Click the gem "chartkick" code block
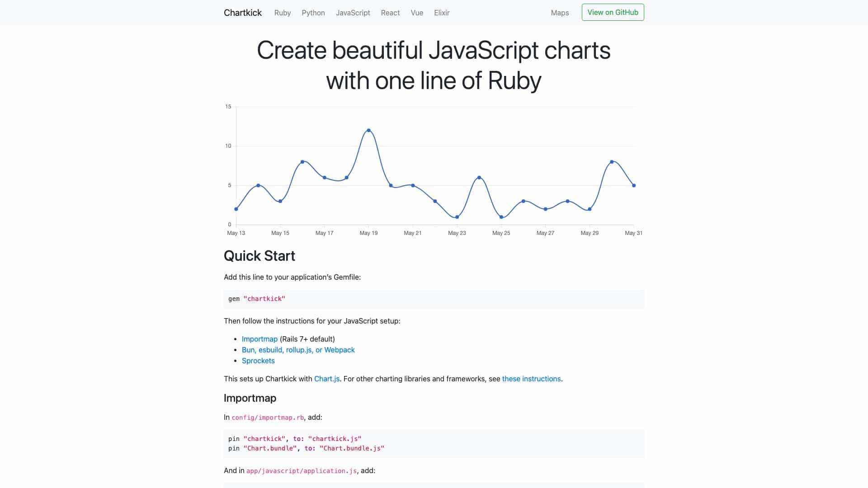This screenshot has height=488, width=868. [x=434, y=299]
